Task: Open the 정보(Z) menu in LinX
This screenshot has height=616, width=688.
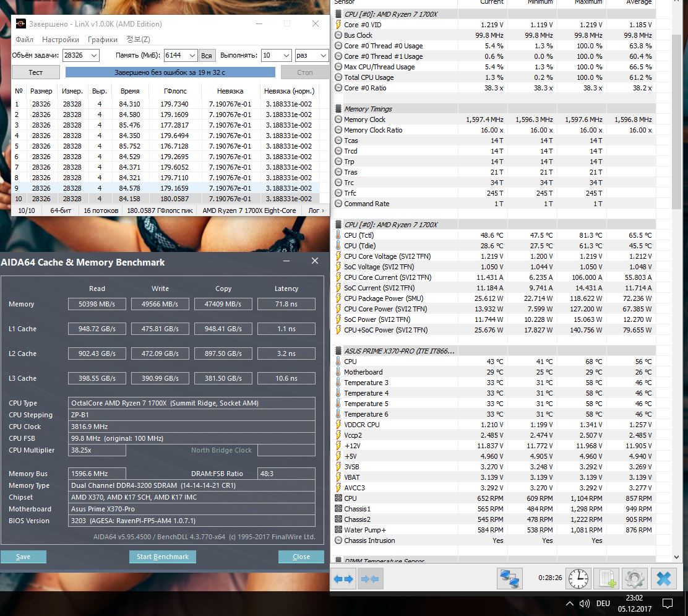Action: click(138, 40)
